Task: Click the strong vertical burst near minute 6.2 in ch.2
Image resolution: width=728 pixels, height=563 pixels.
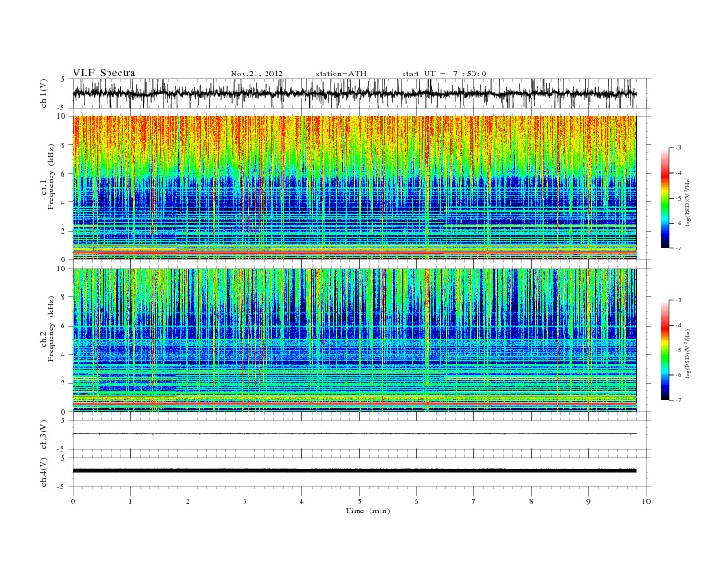Action: pyautogui.click(x=427, y=340)
